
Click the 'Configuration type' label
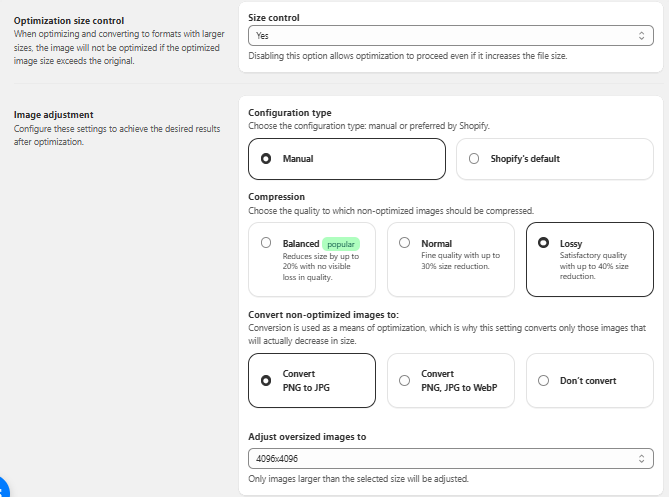pyautogui.click(x=289, y=113)
